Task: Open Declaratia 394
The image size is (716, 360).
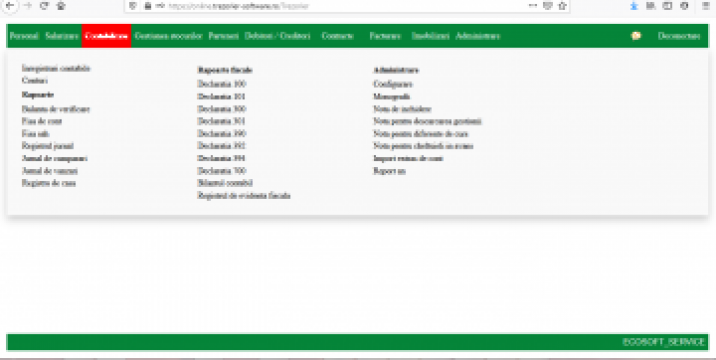Action: click(221, 158)
